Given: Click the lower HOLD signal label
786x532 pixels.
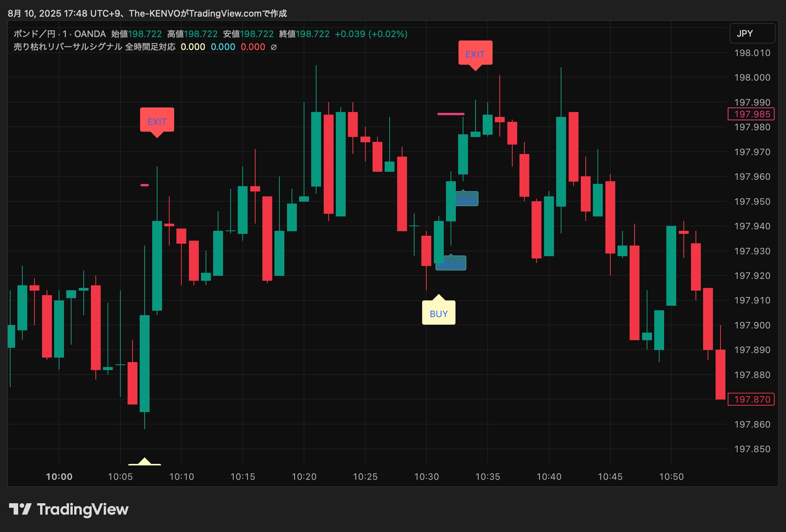Looking at the screenshot, I should [x=454, y=264].
